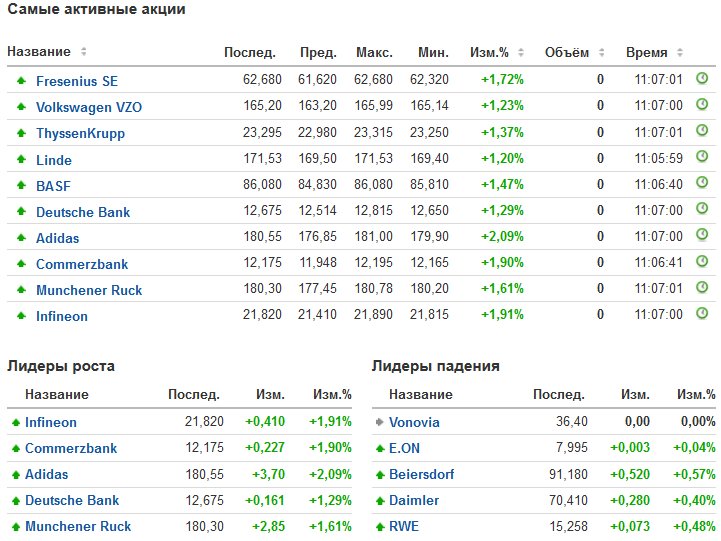
Task: Open the RWE stock link
Action: coord(404,526)
